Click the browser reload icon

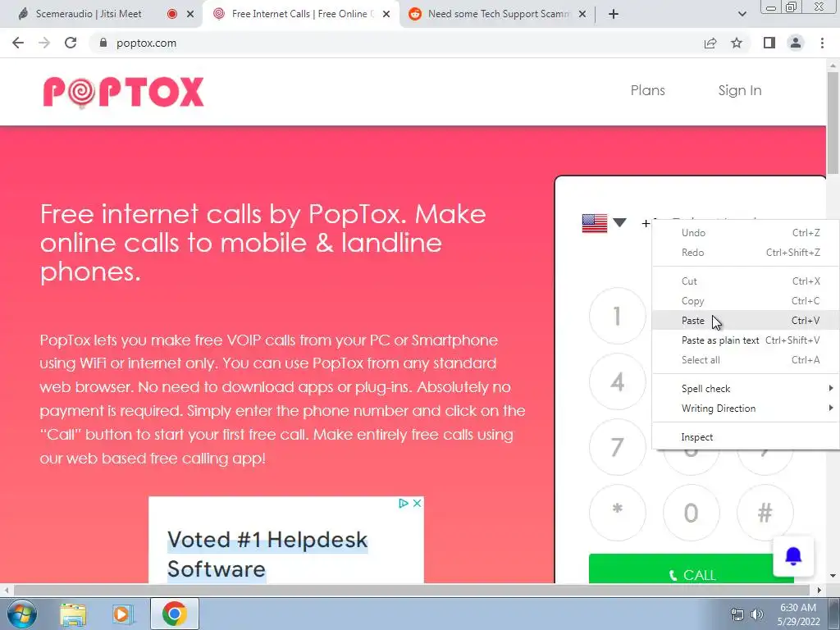coord(71,43)
